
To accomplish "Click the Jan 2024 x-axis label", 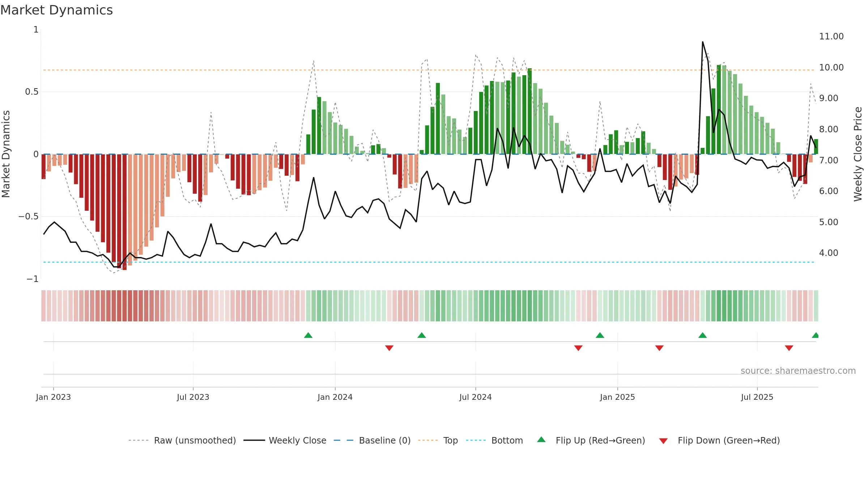I will point(335,397).
